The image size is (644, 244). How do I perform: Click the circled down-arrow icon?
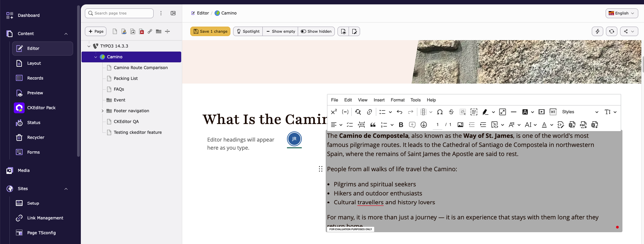point(424,125)
